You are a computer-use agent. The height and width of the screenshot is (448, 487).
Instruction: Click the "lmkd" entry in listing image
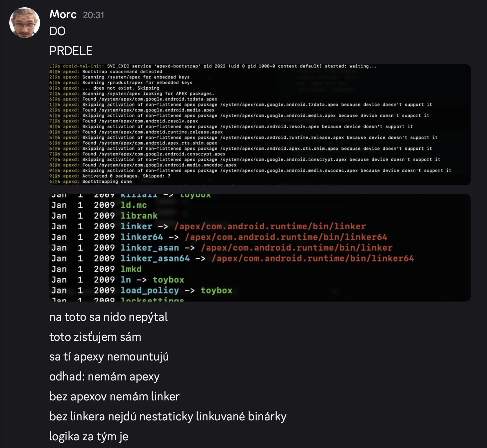point(131,269)
